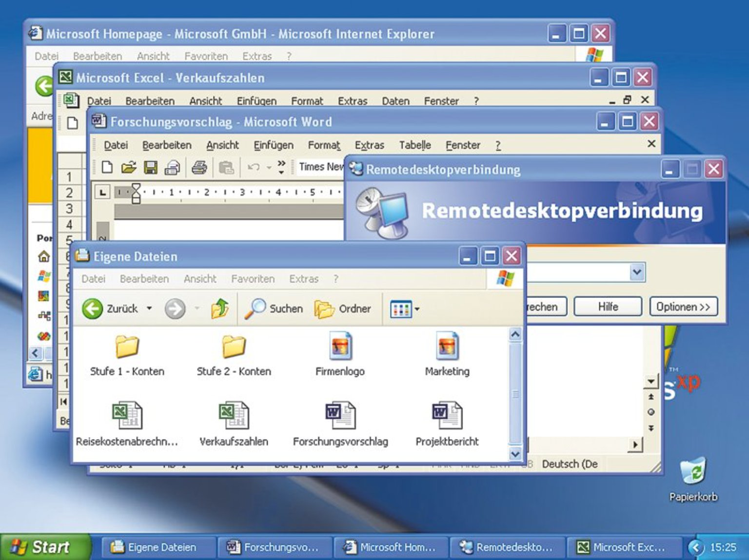The image size is (749, 560).
Task: Open the Verkaufszahlen Excel file
Action: (234, 415)
